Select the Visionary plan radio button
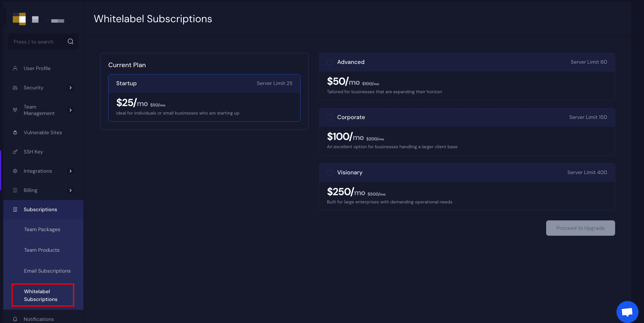 click(330, 172)
